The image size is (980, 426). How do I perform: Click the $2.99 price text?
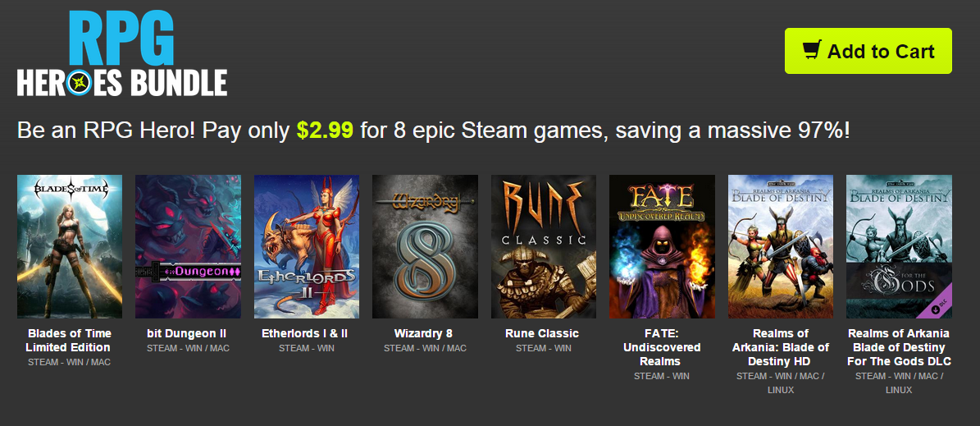click(325, 131)
